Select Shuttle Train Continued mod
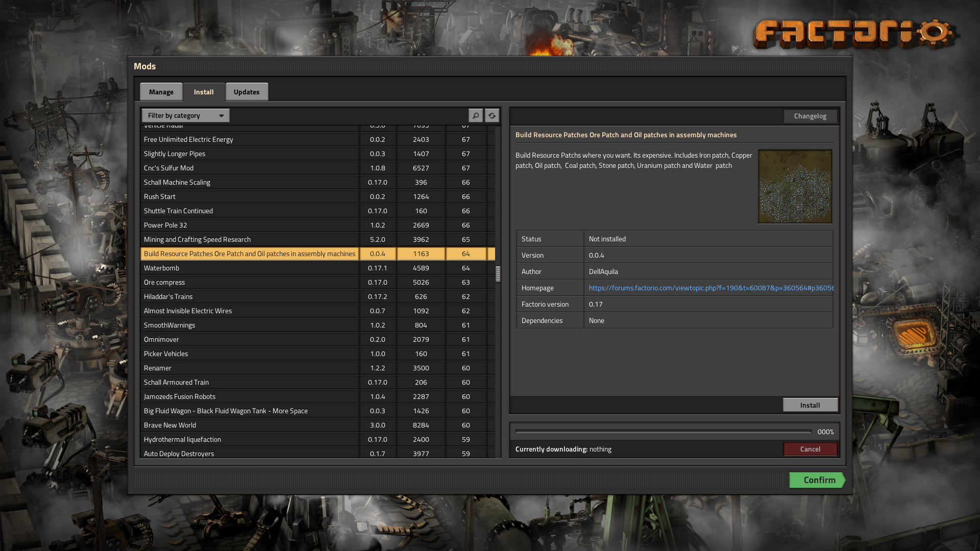Image resolution: width=980 pixels, height=551 pixels. [x=317, y=211]
